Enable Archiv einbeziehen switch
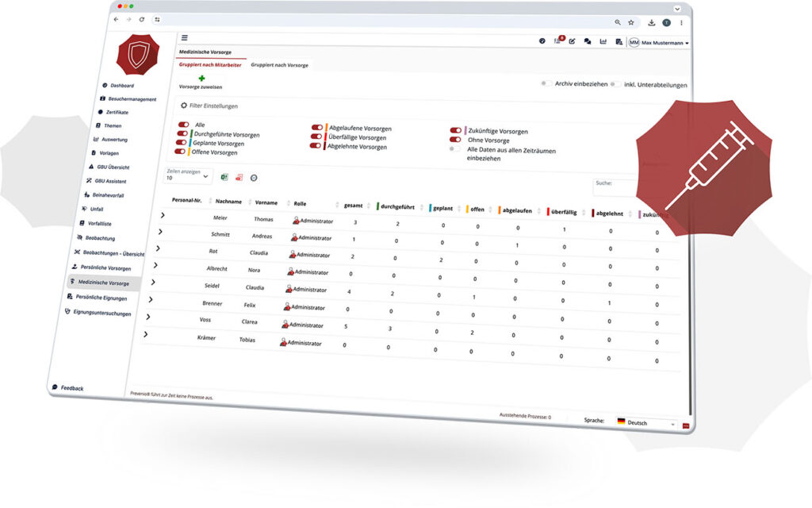812x508 pixels. pos(546,83)
